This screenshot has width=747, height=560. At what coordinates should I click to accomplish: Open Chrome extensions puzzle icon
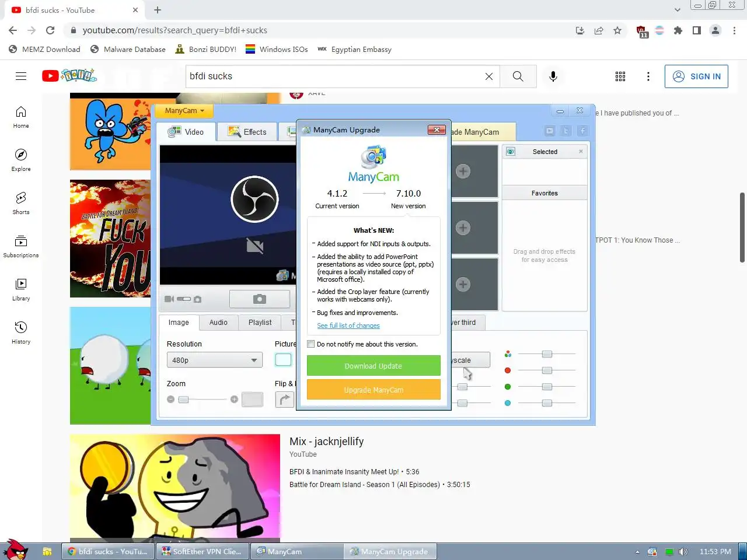tap(678, 30)
